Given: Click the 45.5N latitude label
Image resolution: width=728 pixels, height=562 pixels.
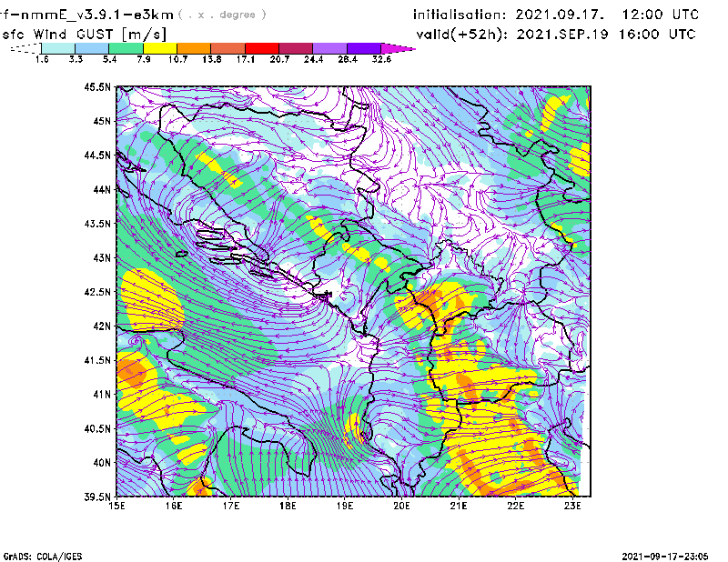Looking at the screenshot, I should click(97, 86).
